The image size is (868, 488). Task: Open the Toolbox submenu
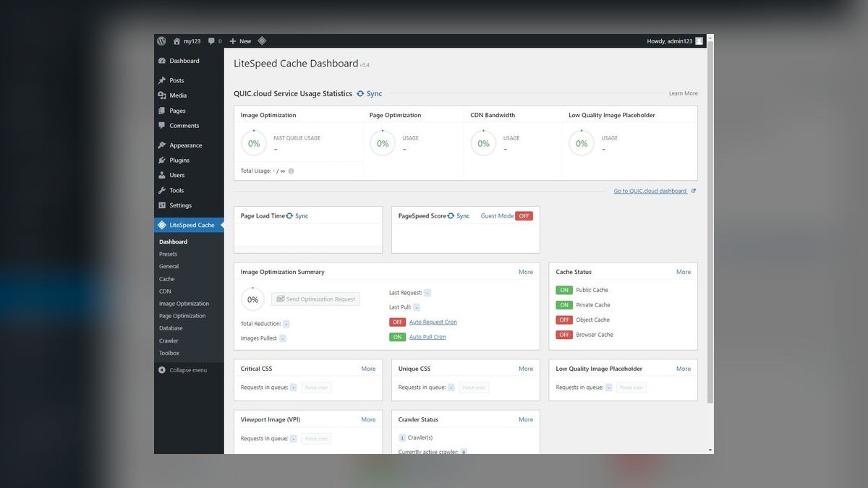tap(169, 353)
